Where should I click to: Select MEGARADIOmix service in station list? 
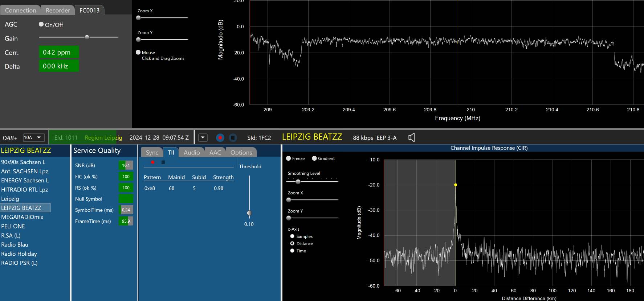pyautogui.click(x=22, y=217)
